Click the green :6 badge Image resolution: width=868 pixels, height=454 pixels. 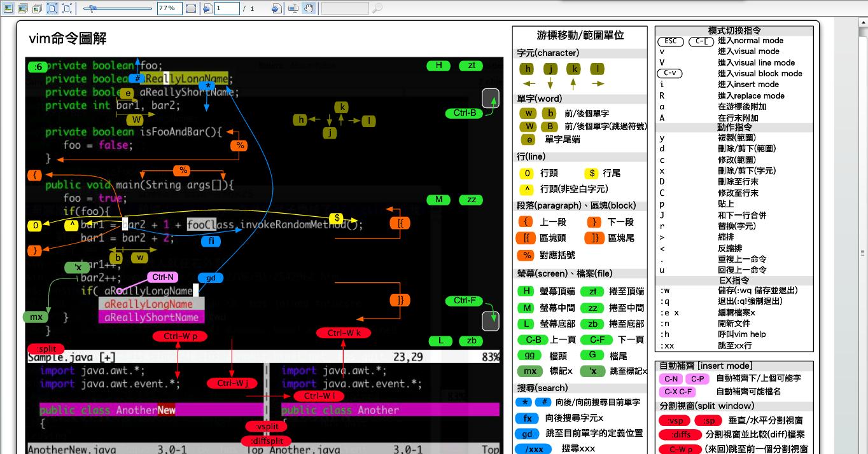pyautogui.click(x=38, y=67)
